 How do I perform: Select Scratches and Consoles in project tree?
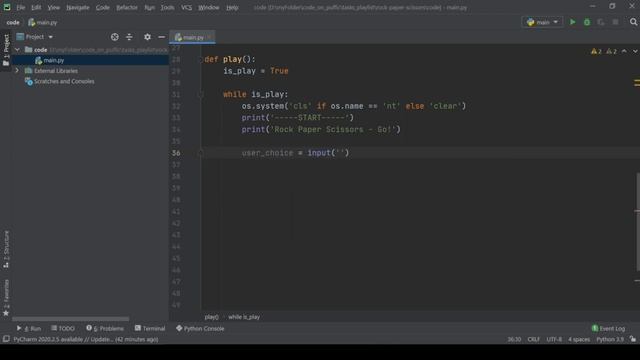tap(64, 81)
